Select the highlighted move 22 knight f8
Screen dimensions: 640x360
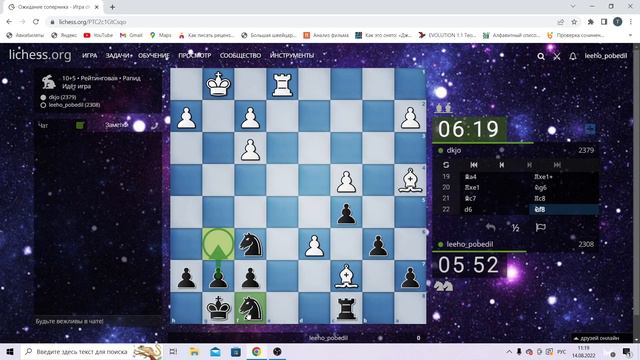[x=564, y=209]
